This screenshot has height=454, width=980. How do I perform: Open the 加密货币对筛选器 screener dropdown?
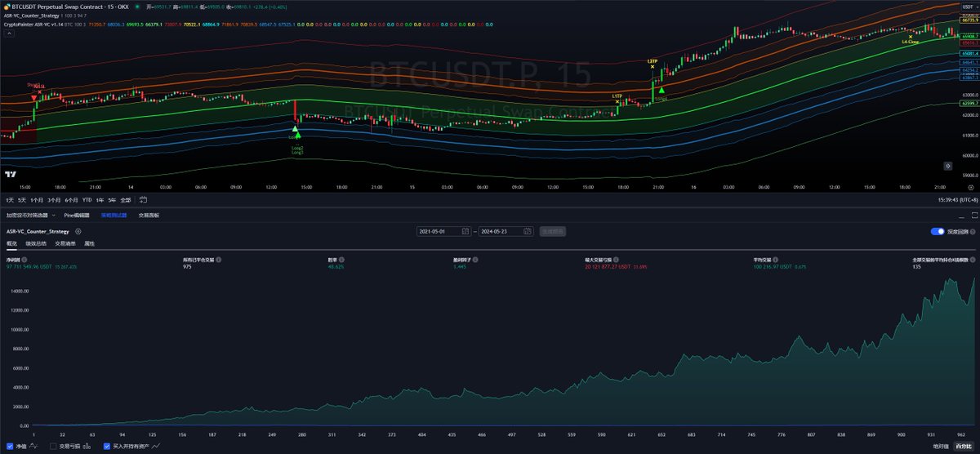29,216
